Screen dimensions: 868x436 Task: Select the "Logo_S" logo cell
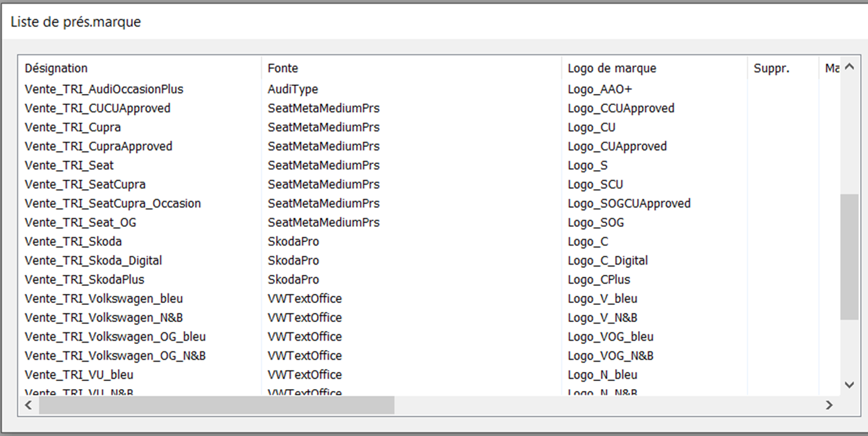tap(587, 165)
